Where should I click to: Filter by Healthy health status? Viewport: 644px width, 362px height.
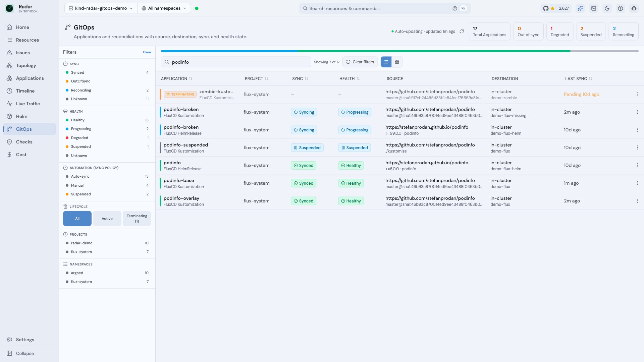pyautogui.click(x=107, y=120)
